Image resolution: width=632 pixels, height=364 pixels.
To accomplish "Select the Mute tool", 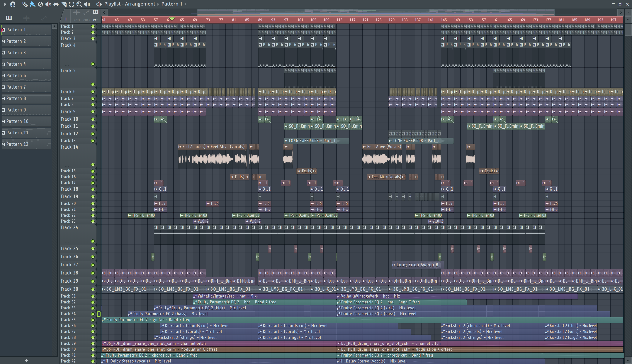I will (x=48, y=4).
